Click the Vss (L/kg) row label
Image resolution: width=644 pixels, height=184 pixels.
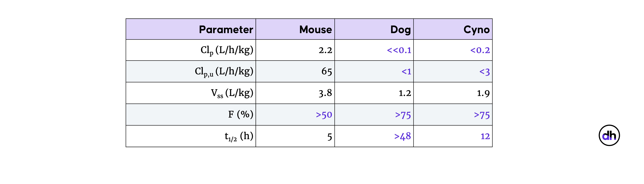(x=232, y=93)
